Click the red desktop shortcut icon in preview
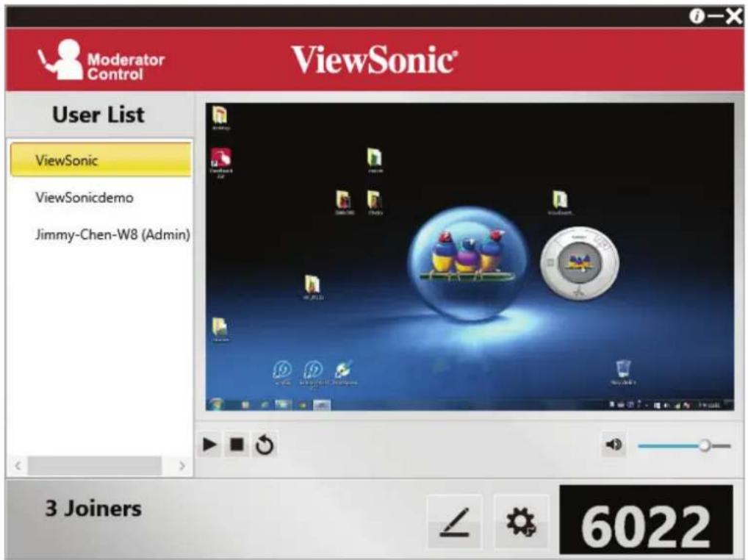Image resolution: width=748 pixels, height=560 pixels. click(220, 162)
